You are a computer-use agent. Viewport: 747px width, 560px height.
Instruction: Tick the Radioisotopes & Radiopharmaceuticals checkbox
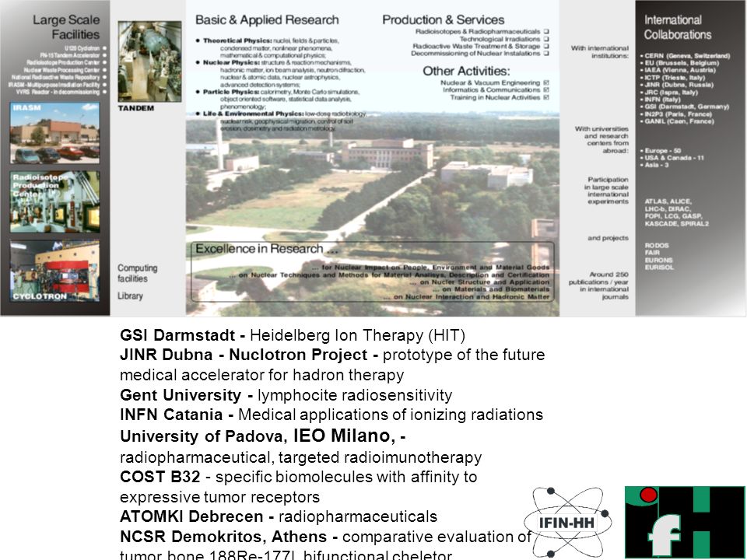coord(546,31)
